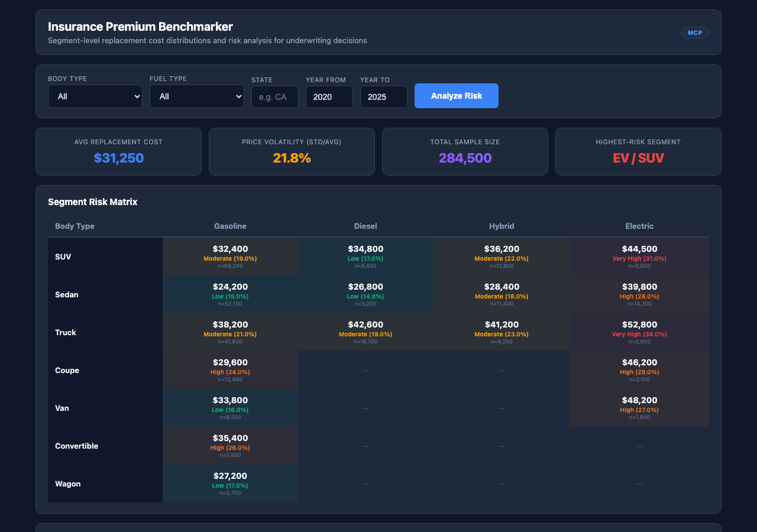Select the Sedan Diesel $26,800 cell
757x532 pixels.
click(x=365, y=294)
